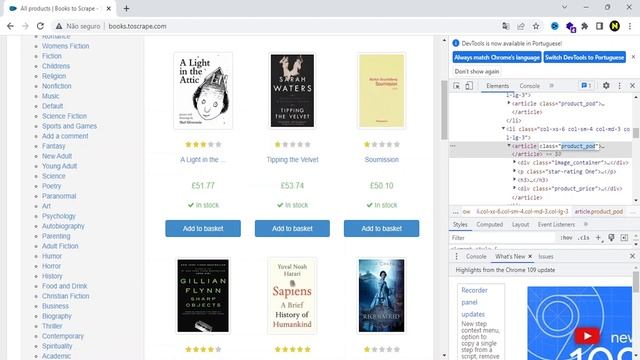Click the browser forward arrow

(25, 26)
